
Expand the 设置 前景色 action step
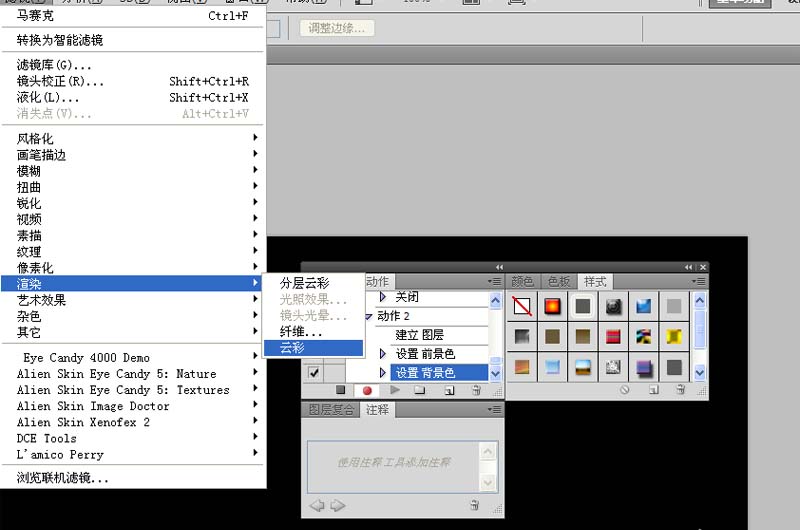[x=383, y=354]
